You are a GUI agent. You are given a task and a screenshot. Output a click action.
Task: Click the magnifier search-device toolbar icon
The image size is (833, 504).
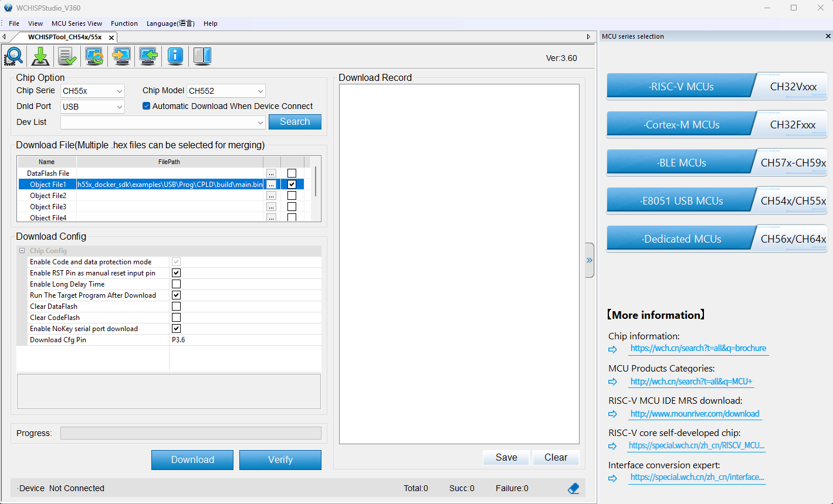(13, 56)
